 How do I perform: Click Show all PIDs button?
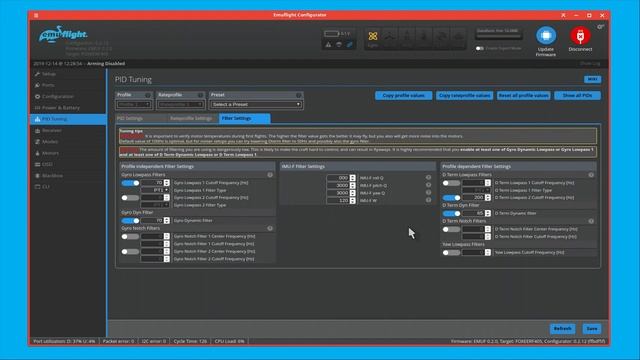point(577,96)
